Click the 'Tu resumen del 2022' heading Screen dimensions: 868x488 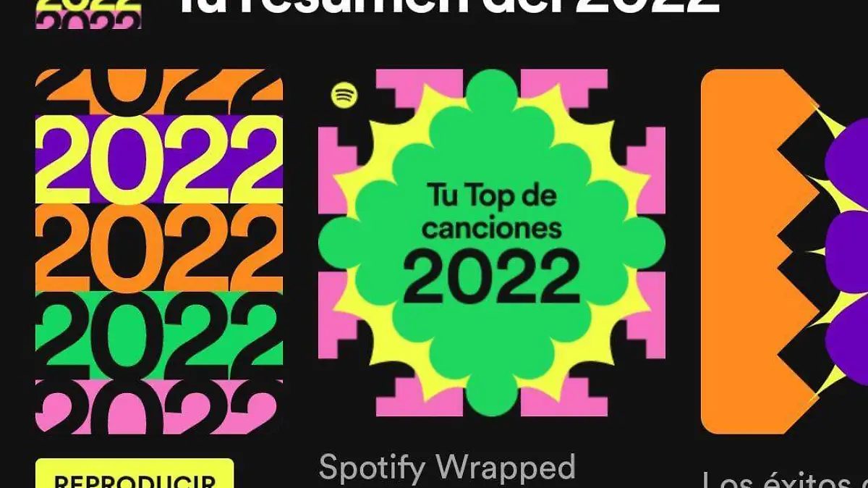click(x=448, y=9)
